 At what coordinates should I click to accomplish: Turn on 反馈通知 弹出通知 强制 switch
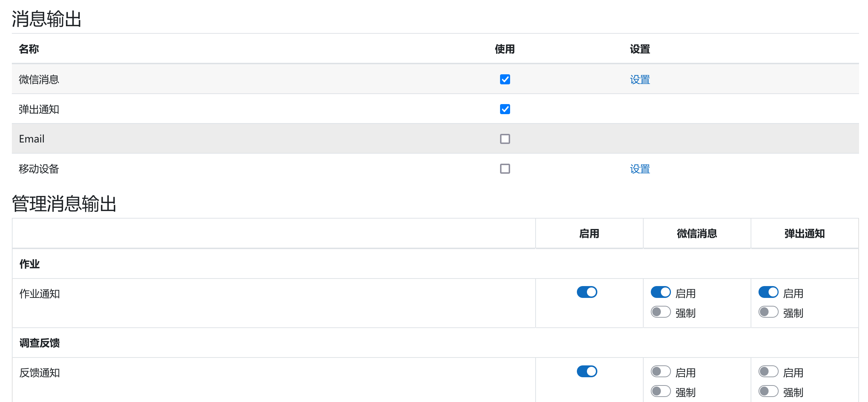(x=768, y=391)
